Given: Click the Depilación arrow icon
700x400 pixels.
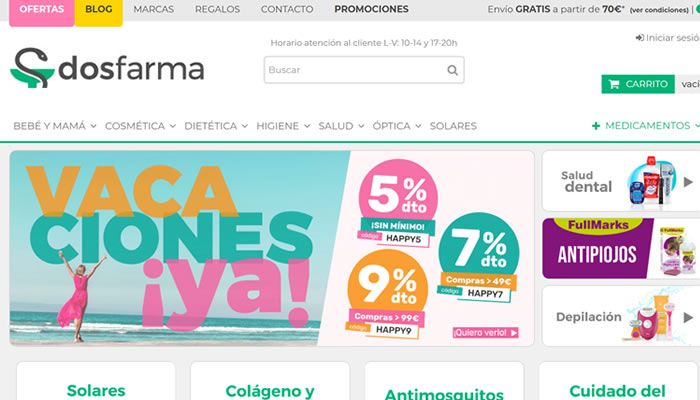Looking at the screenshot, I should coord(688,317).
